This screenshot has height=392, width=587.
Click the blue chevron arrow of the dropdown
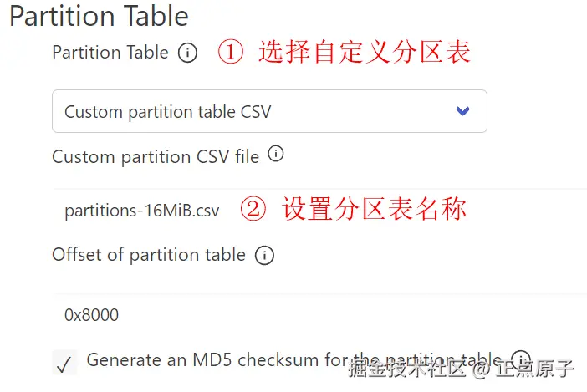462,111
